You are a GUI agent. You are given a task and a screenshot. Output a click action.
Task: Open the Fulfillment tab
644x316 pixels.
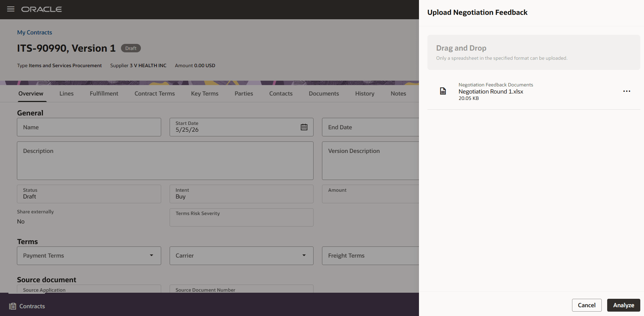click(x=104, y=94)
